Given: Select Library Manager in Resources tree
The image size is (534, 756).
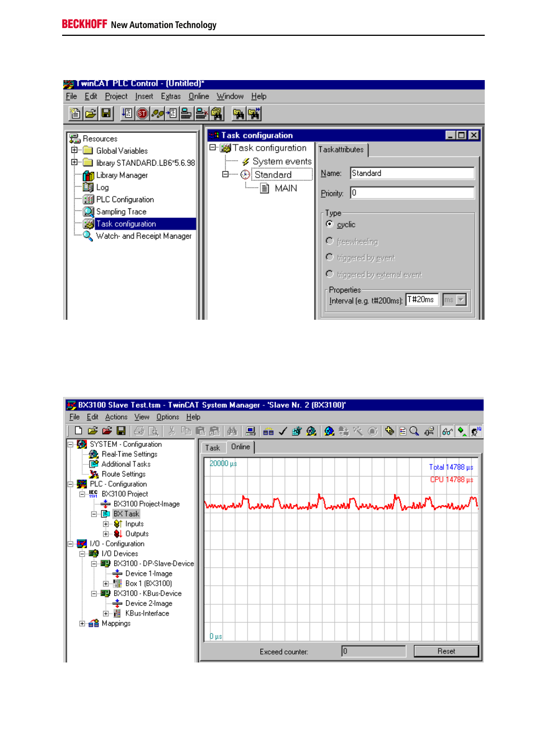Looking at the screenshot, I should click(121, 175).
